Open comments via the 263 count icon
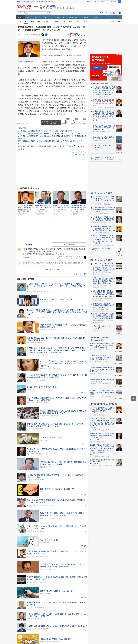This screenshot has width=138, height=644. tap(33, 35)
